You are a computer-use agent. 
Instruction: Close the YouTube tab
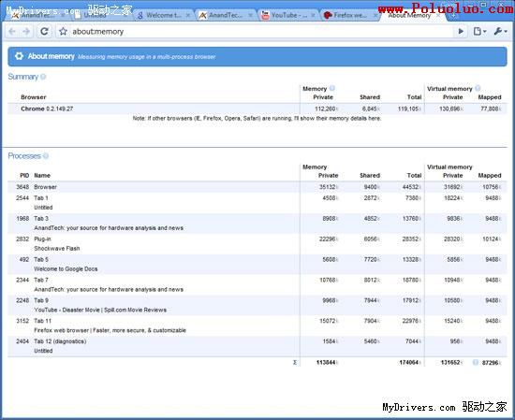point(313,15)
